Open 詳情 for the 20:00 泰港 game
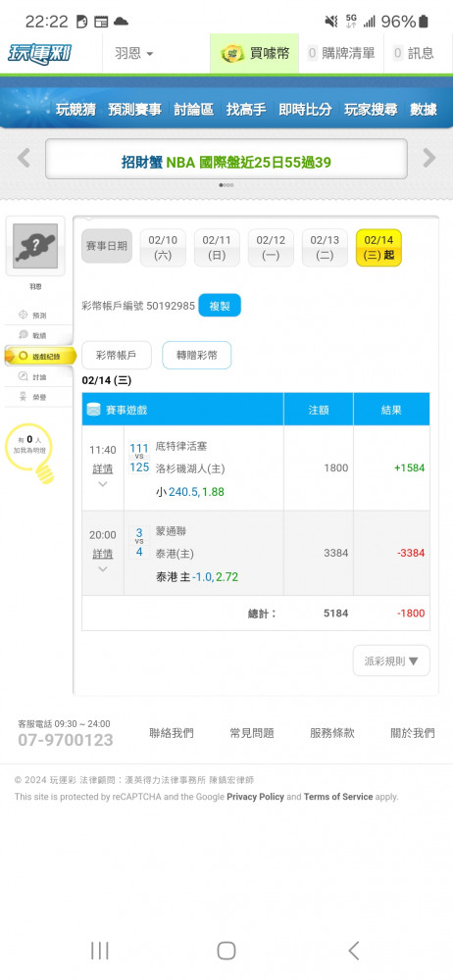The width and height of the screenshot is (453, 980). (103, 554)
